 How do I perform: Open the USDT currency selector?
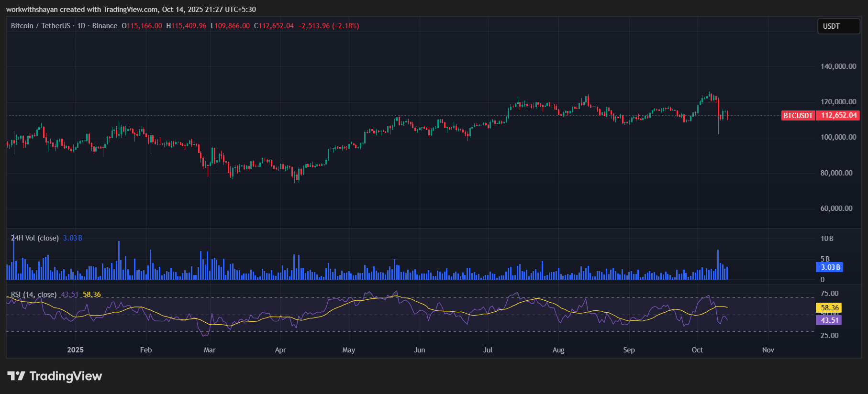[x=838, y=26]
